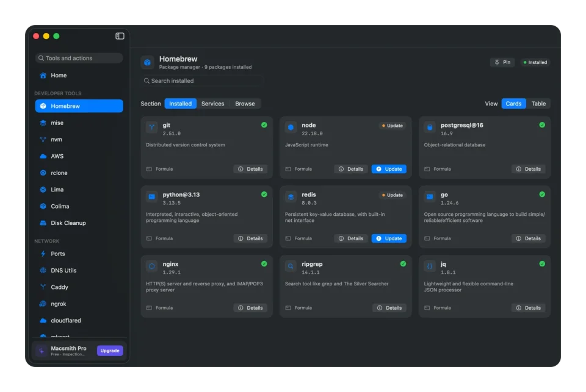Image resolution: width=586 pixels, height=392 pixels.
Task: Click the node package icon
Action: coord(291,127)
